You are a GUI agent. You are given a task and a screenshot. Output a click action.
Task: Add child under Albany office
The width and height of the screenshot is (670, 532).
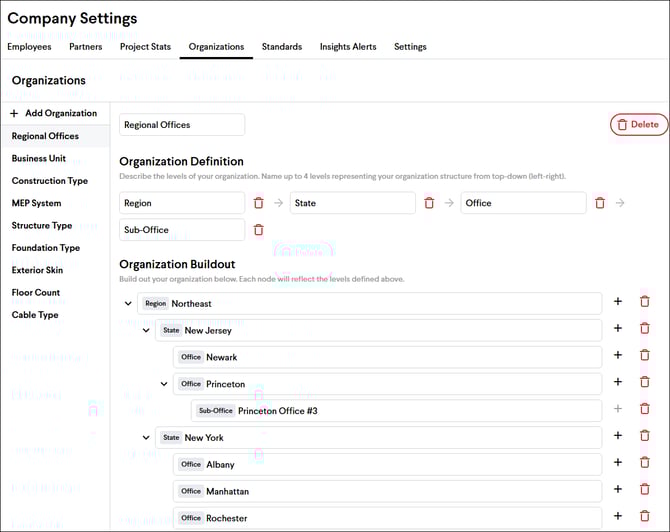tap(617, 463)
